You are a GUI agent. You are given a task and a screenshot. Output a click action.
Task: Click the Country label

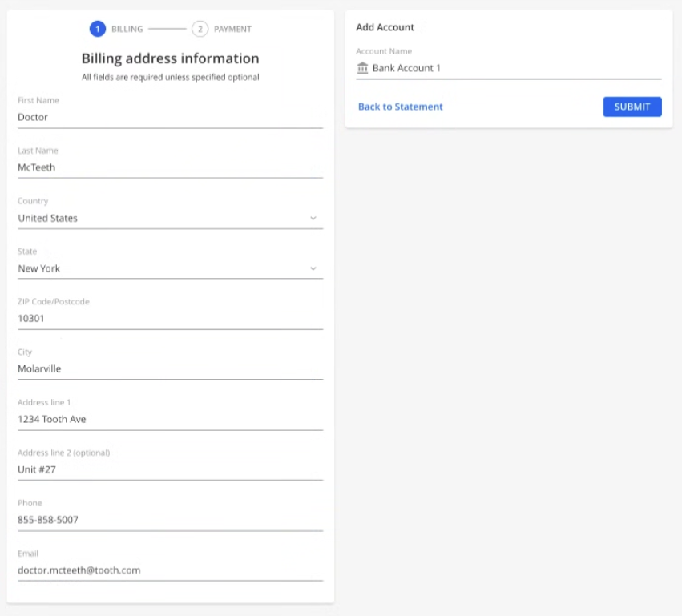(33, 201)
